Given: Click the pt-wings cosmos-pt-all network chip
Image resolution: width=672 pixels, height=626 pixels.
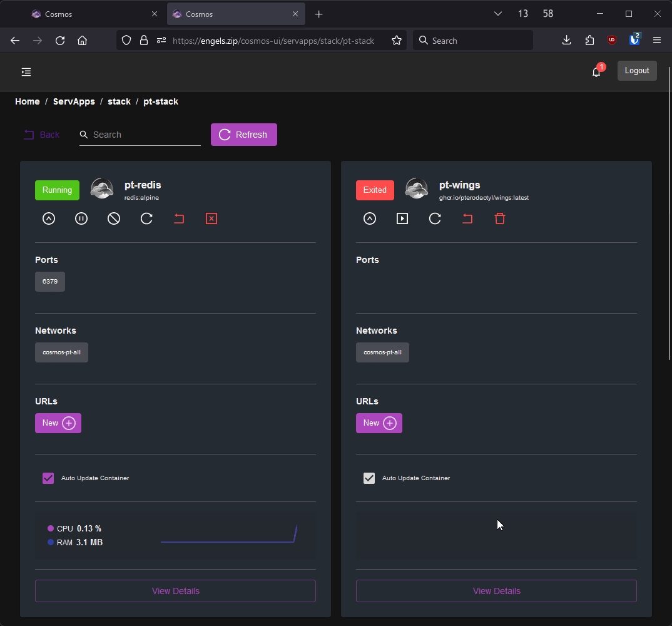Looking at the screenshot, I should 383,352.
